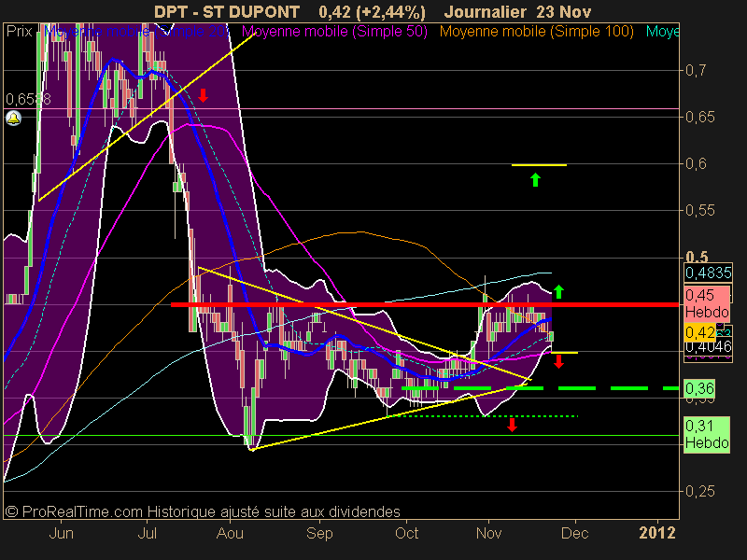Select Moyenne mobile (Simple 20) legend

coord(136,32)
